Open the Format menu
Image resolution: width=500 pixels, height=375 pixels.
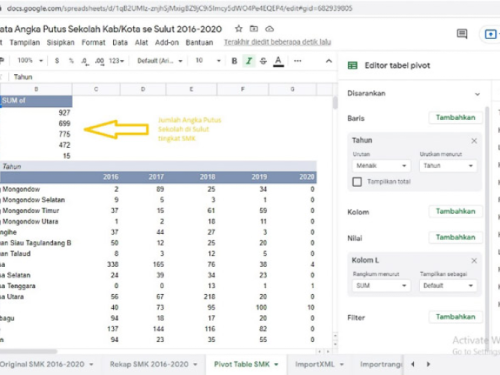coord(93,43)
